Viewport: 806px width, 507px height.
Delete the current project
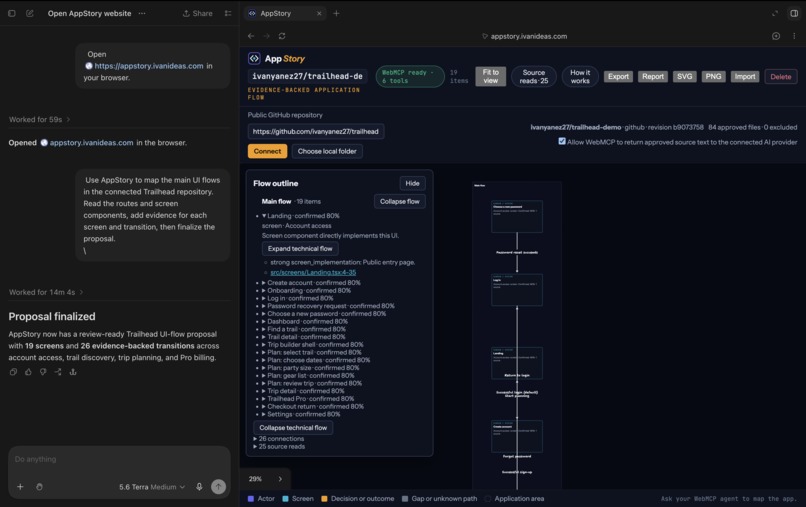[x=780, y=77]
